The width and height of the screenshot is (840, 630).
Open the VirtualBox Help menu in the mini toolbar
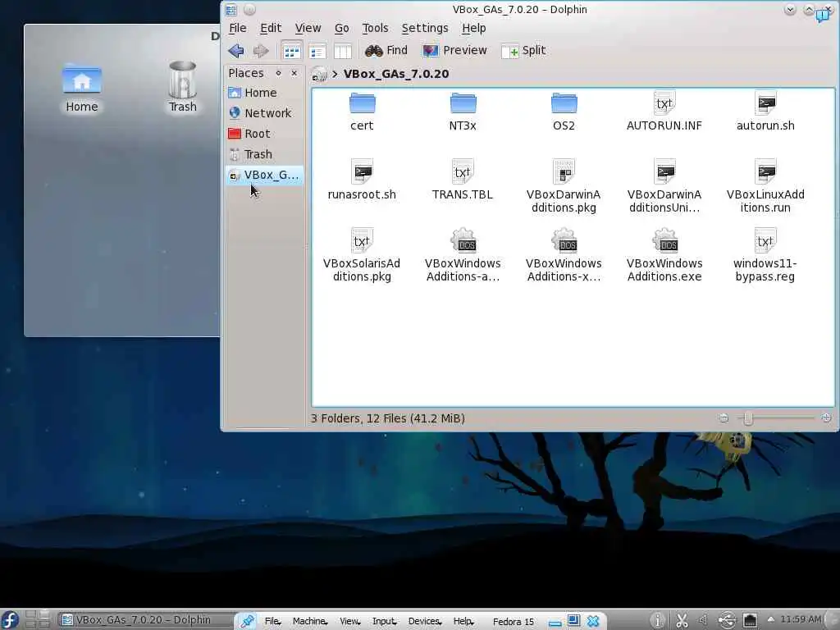(463, 622)
